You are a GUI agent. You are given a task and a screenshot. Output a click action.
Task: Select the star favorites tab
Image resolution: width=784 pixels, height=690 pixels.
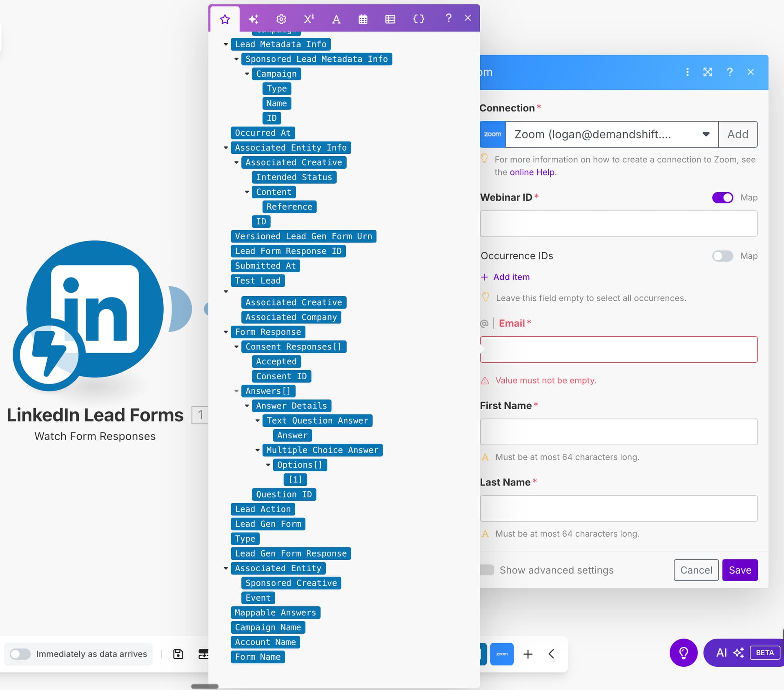pyautogui.click(x=225, y=19)
